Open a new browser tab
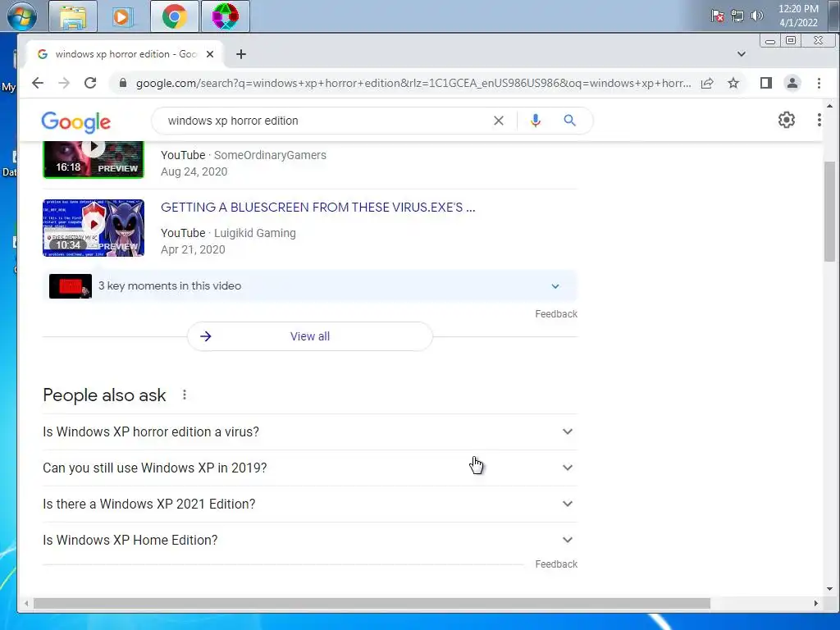Viewport: 840px width, 630px height. coord(241,54)
